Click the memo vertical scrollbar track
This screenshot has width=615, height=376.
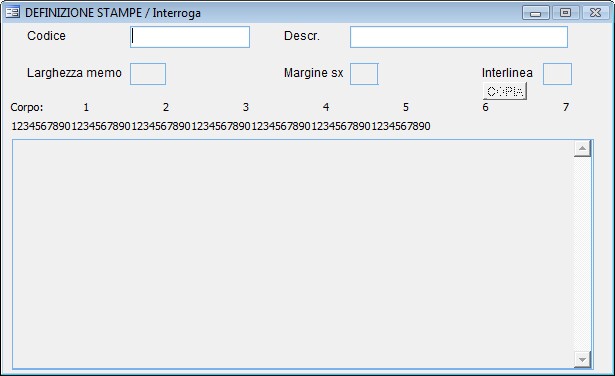[x=582, y=254]
